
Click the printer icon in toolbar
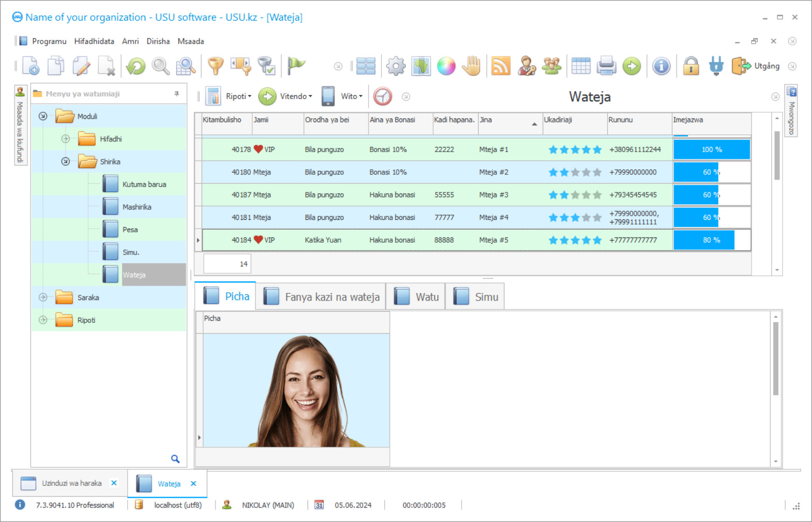click(606, 66)
